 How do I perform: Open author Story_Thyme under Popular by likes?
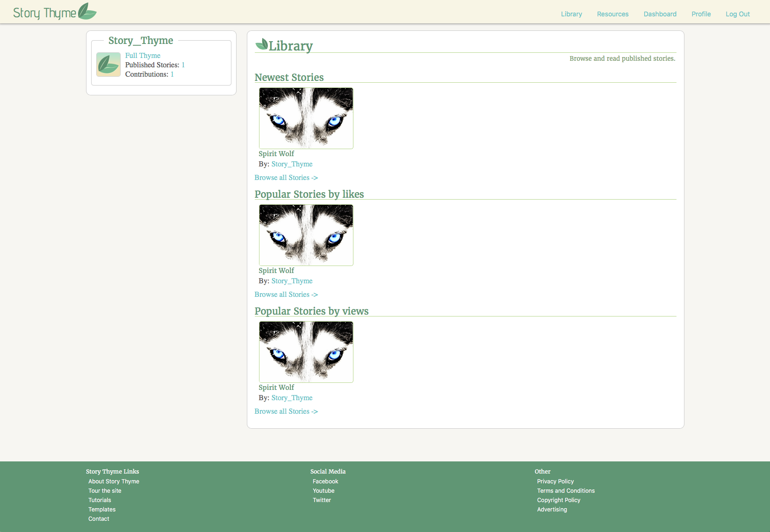pyautogui.click(x=292, y=281)
